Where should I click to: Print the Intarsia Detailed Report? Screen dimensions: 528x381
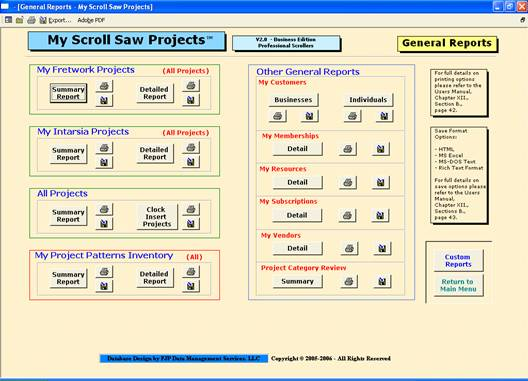click(191, 148)
